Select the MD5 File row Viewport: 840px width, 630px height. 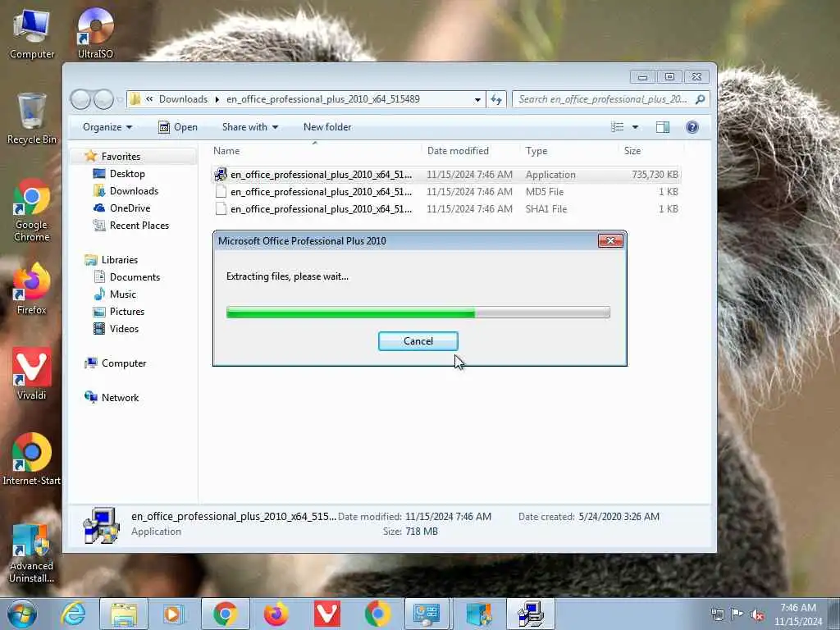(446, 192)
